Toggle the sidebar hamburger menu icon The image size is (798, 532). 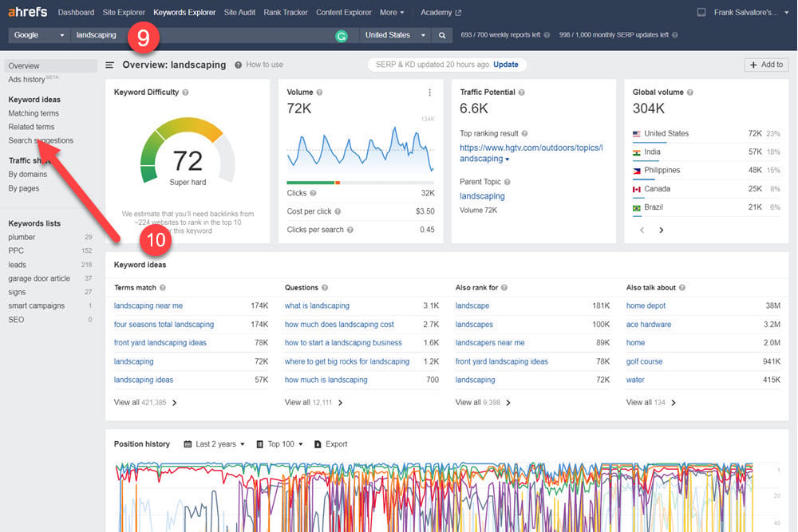(x=109, y=65)
